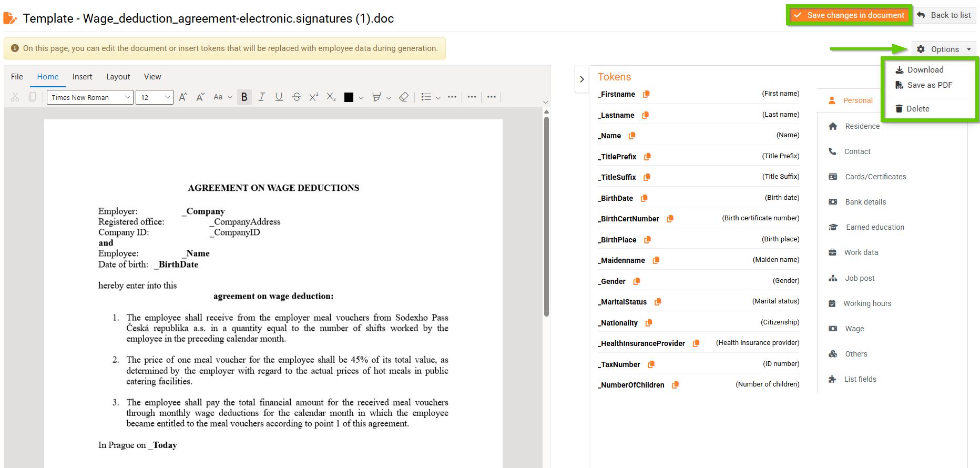
Task: Open the font size dropdown
Action: point(155,97)
